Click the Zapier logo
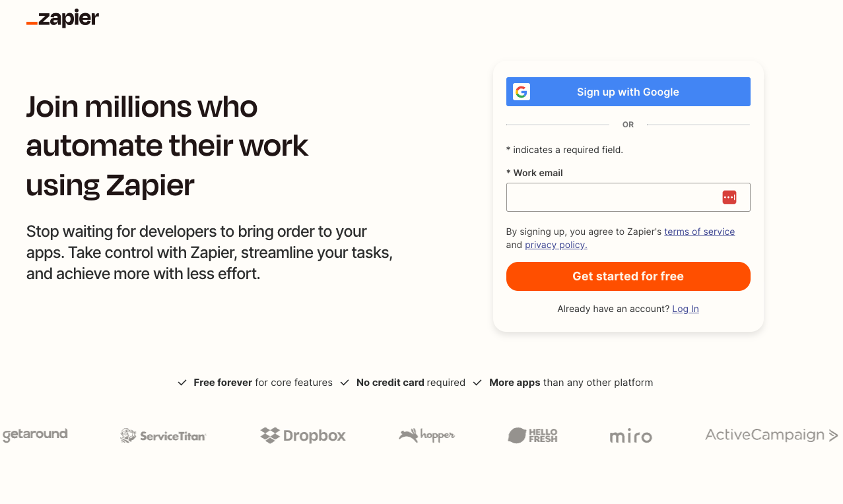The height and width of the screenshot is (504, 843). point(63,18)
